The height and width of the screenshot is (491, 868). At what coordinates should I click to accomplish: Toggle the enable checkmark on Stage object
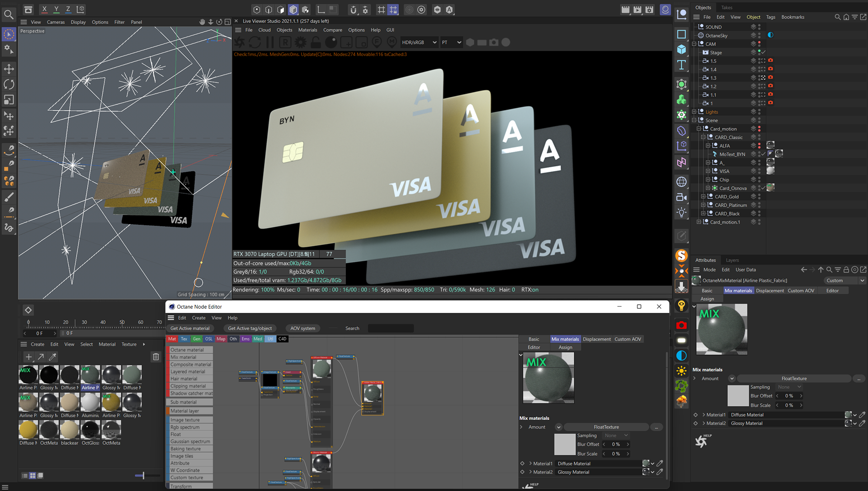tap(763, 52)
